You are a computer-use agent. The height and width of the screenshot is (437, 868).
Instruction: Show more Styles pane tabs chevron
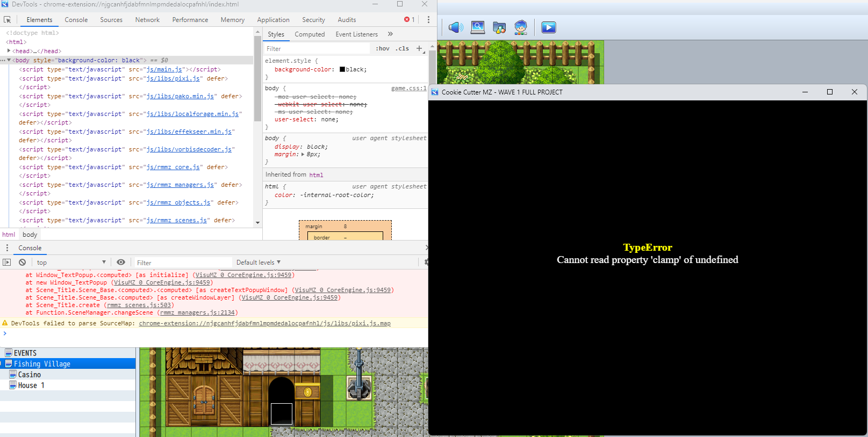[390, 34]
